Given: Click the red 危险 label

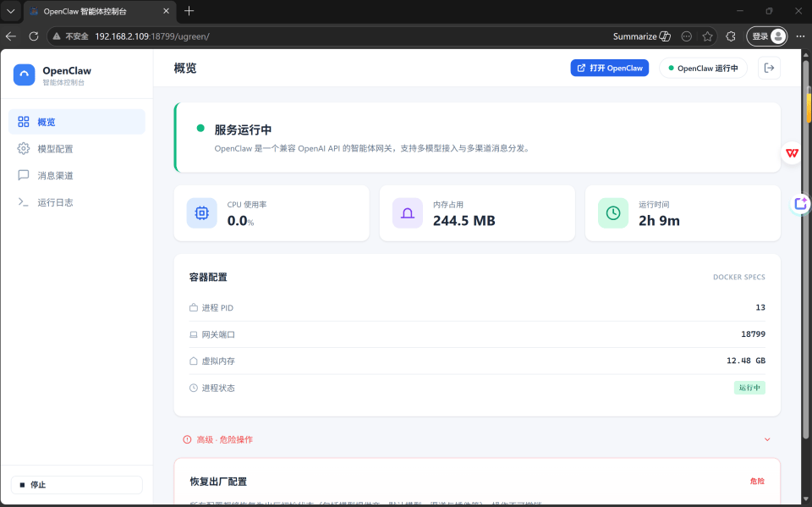Looking at the screenshot, I should tap(757, 481).
